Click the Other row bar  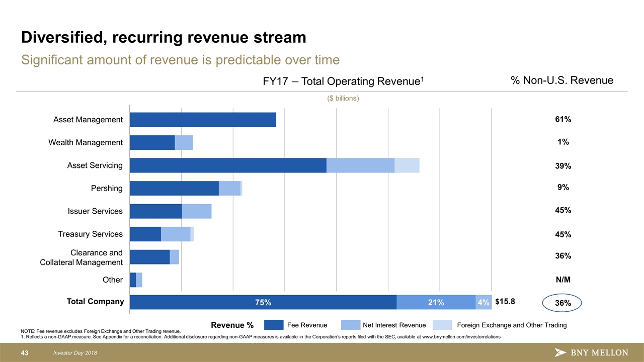pyautogui.click(x=136, y=280)
